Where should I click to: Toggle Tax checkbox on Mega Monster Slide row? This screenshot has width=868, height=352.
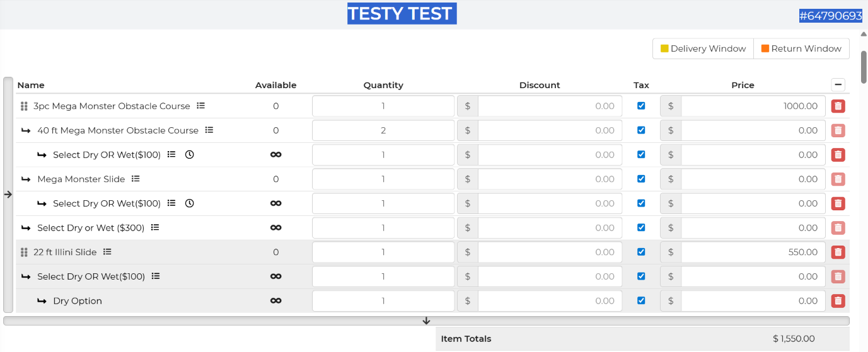pyautogui.click(x=641, y=179)
